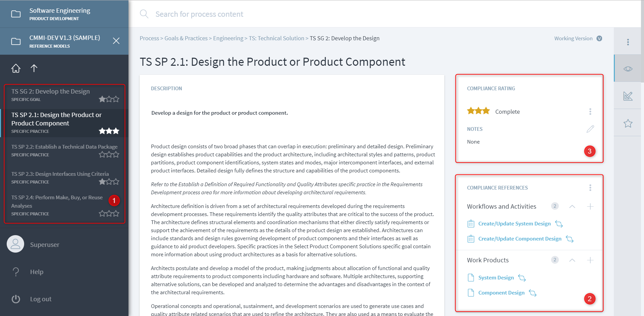Close the CMMI-DEV V1.3 reference model

pyautogui.click(x=116, y=41)
